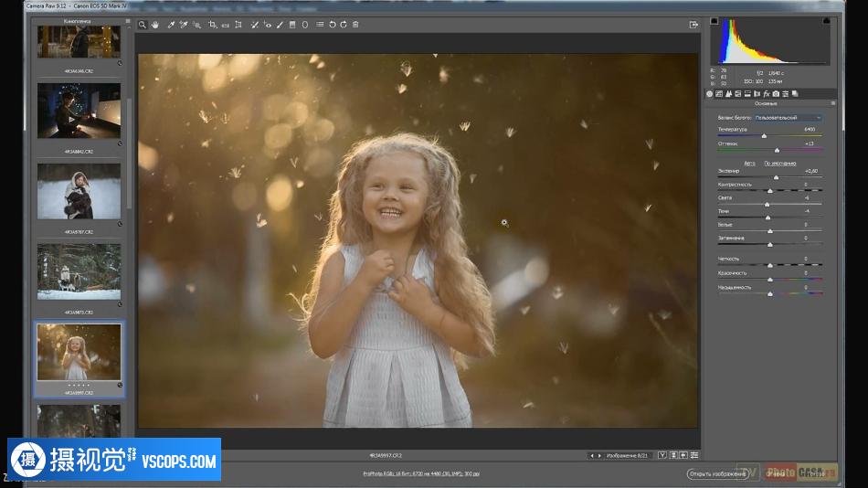868x488 pixels.
Task: Toggle full screen mode icon
Action: click(694, 25)
